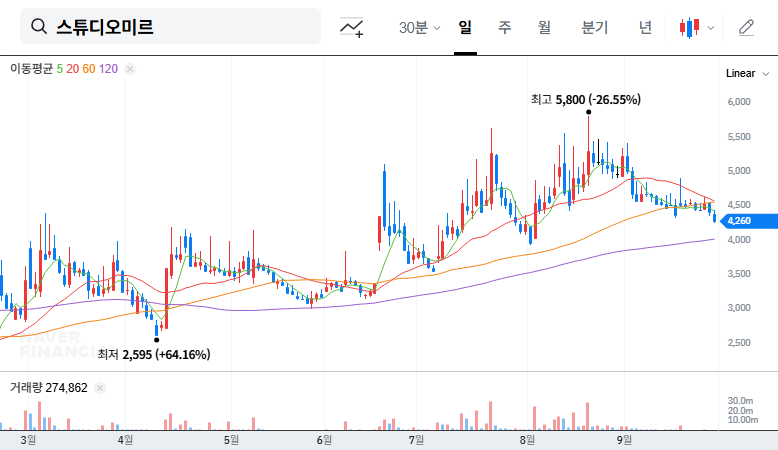Open the pencil drawing tool

click(746, 27)
